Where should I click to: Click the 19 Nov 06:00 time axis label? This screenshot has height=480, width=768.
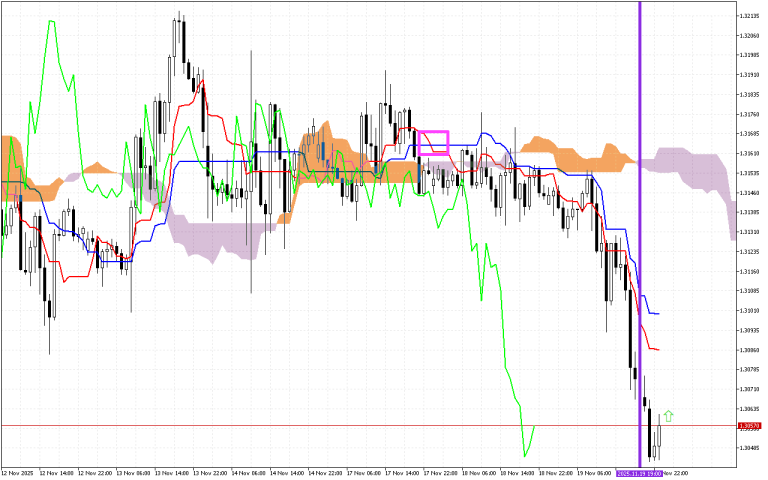point(594,474)
